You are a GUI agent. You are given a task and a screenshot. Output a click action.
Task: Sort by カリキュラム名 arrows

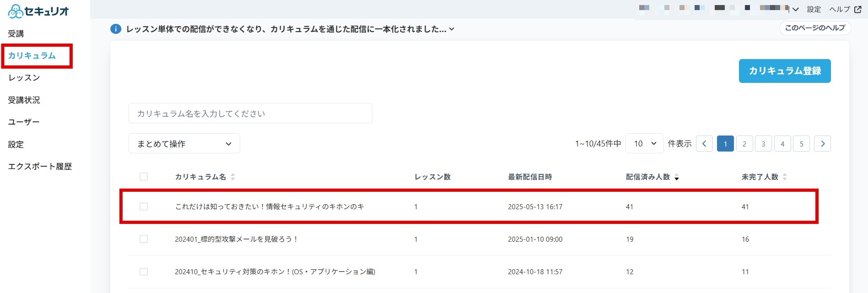point(233,177)
